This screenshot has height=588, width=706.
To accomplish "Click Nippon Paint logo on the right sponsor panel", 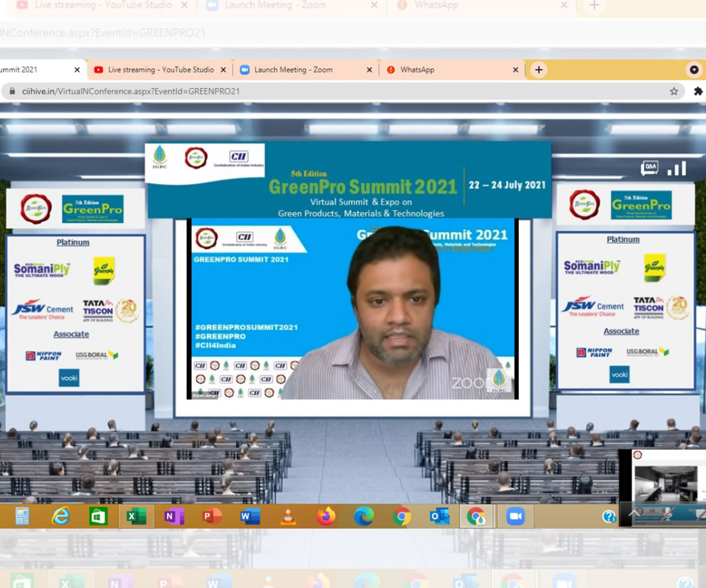I will click(594, 352).
